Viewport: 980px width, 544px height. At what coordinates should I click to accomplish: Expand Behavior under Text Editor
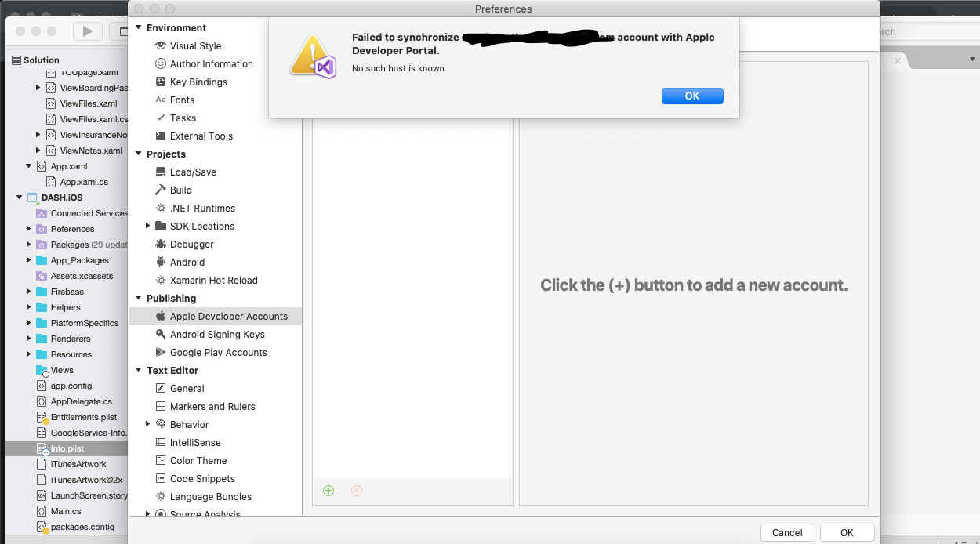pyautogui.click(x=148, y=425)
